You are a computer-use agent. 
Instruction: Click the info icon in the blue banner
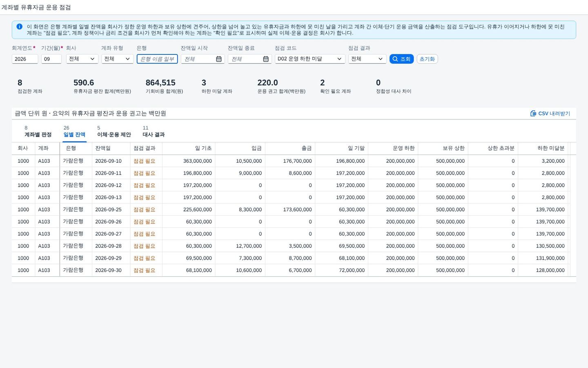click(x=19, y=27)
